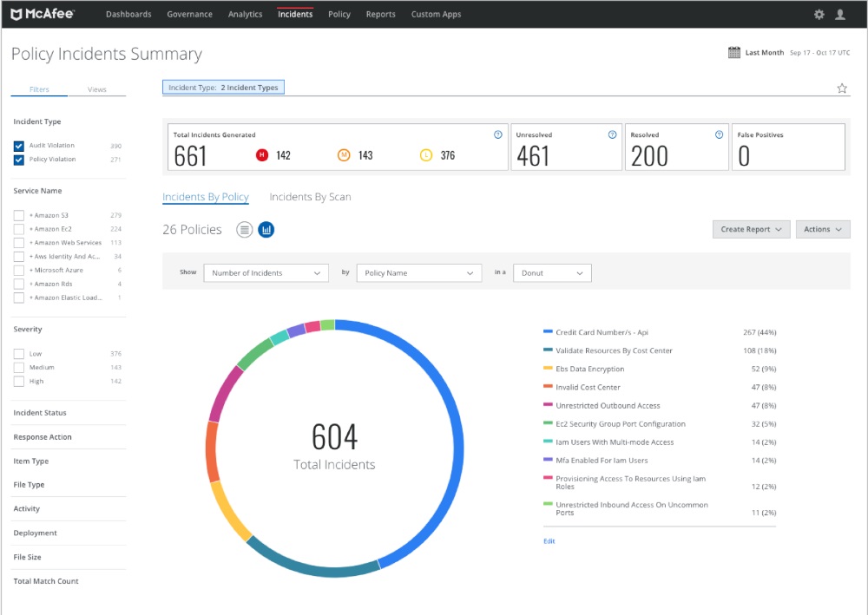The image size is (868, 615).
Task: Star this summary as a favorite
Action: click(842, 88)
